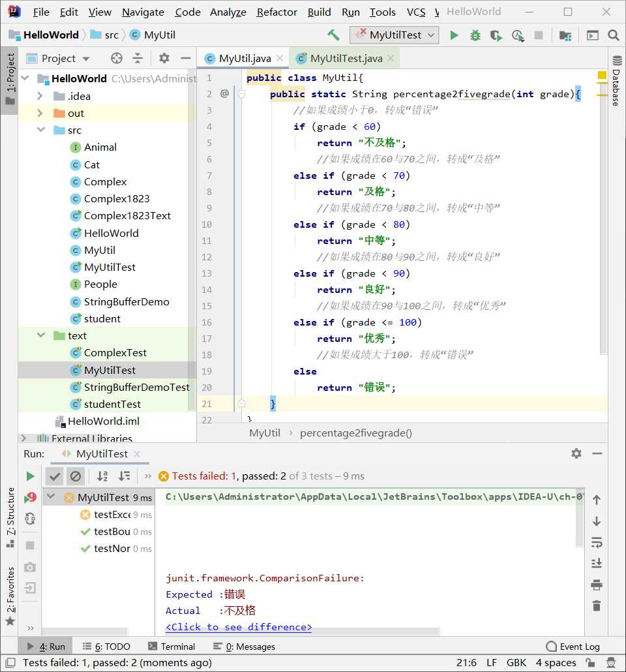Toggle show passed tests checkmark button
626x672 pixels.
point(54,476)
